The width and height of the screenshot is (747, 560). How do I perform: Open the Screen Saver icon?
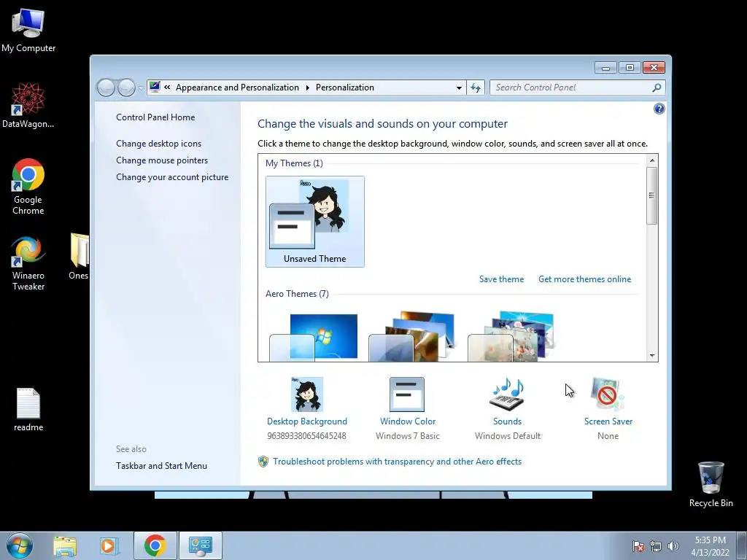click(608, 394)
